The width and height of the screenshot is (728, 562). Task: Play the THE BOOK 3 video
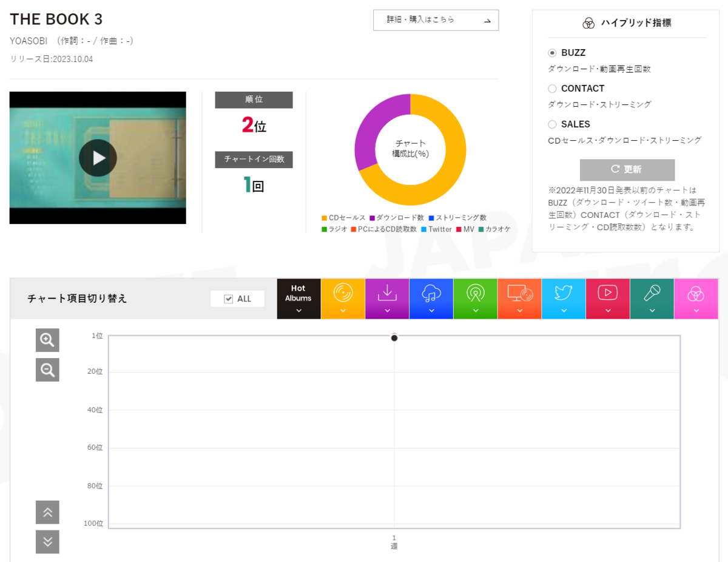98,158
